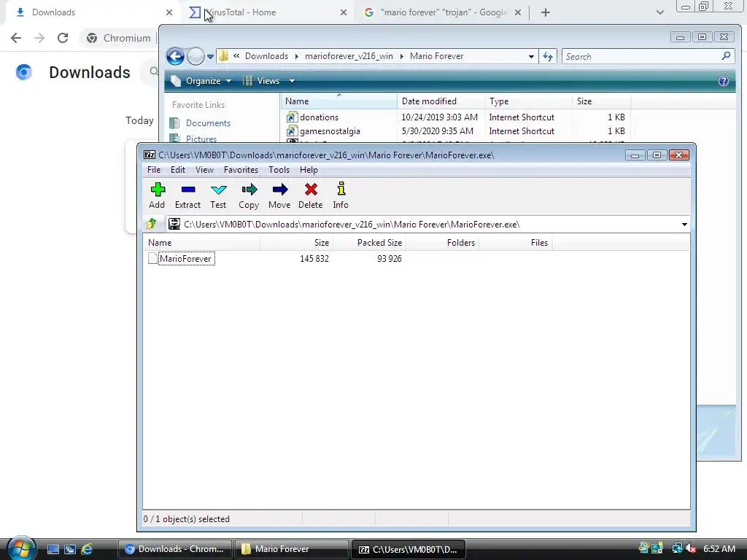Reload the Chromium page

pyautogui.click(x=63, y=38)
